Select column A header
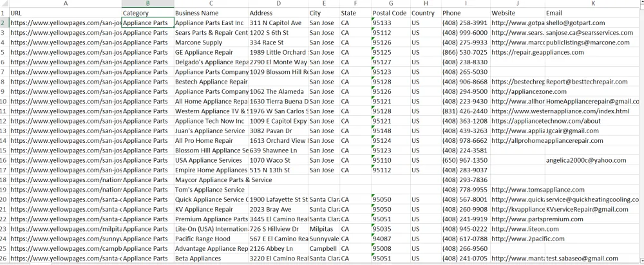Image resolution: width=644 pixels, height=265 pixels. [x=65, y=3]
